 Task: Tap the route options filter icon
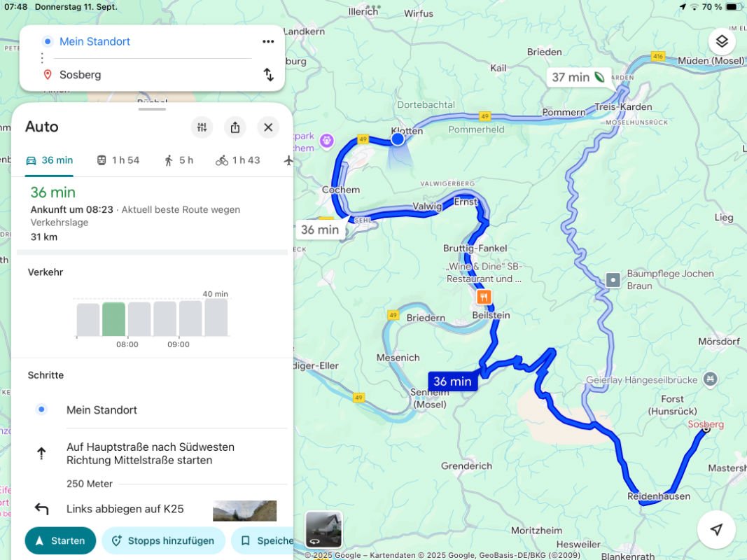[202, 127]
